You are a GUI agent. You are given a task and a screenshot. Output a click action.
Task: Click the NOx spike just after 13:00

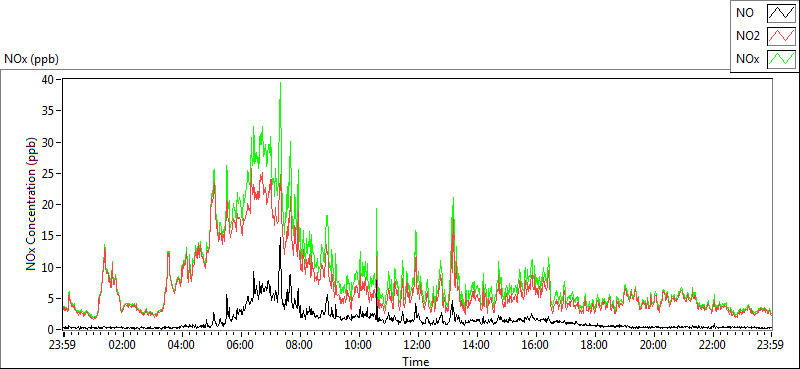tap(453, 200)
